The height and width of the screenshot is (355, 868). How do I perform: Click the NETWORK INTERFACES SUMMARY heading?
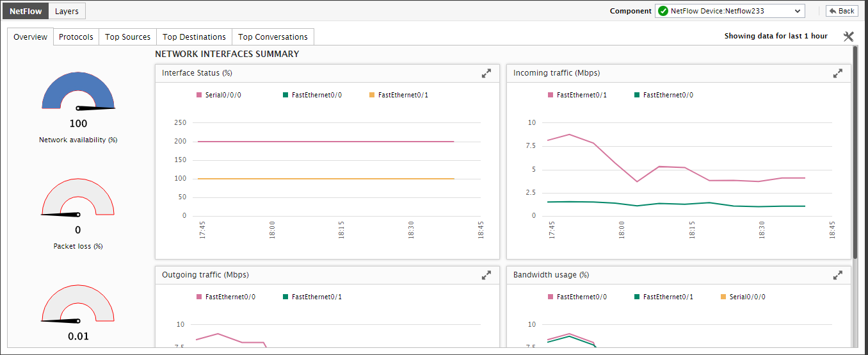(227, 54)
